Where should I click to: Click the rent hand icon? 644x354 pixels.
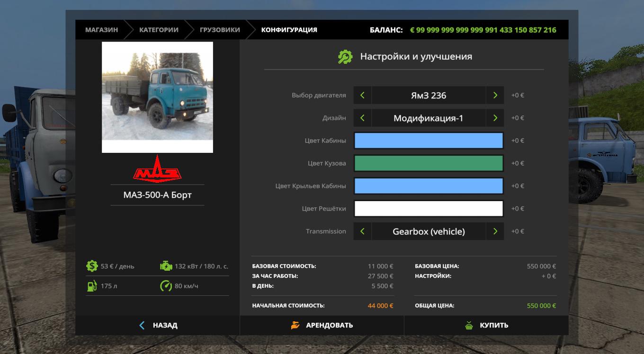click(x=295, y=325)
